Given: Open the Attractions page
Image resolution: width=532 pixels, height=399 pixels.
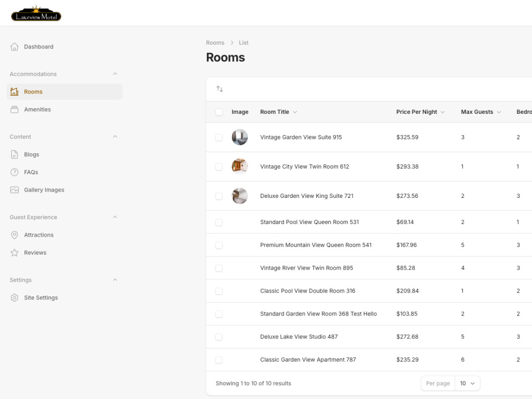Looking at the screenshot, I should click(64, 235).
